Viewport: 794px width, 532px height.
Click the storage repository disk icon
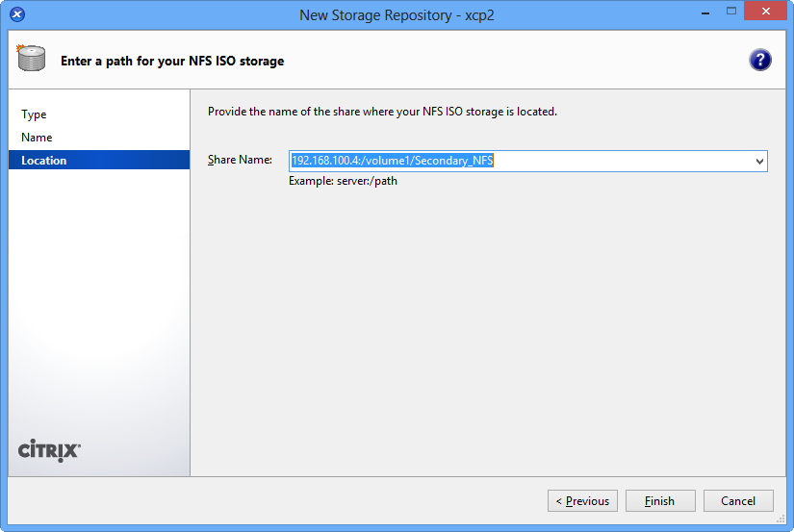pyautogui.click(x=32, y=59)
